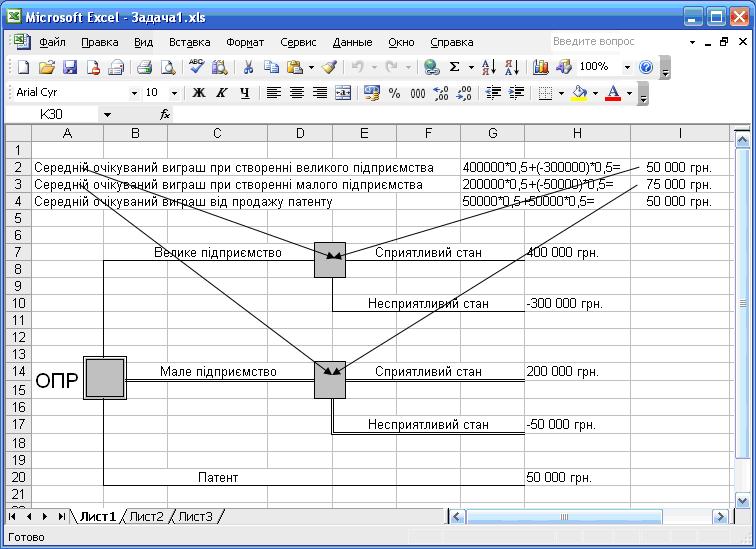The image size is (756, 549).
Task: Select the Format Painter brush
Action: [329, 67]
